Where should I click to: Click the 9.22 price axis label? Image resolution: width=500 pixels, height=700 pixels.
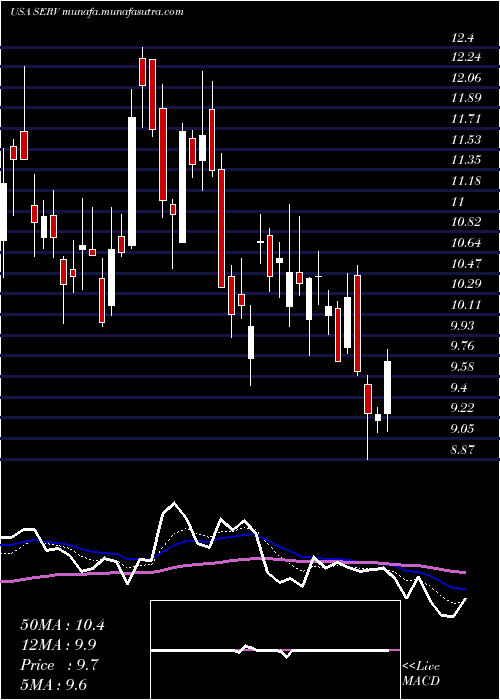(464, 407)
